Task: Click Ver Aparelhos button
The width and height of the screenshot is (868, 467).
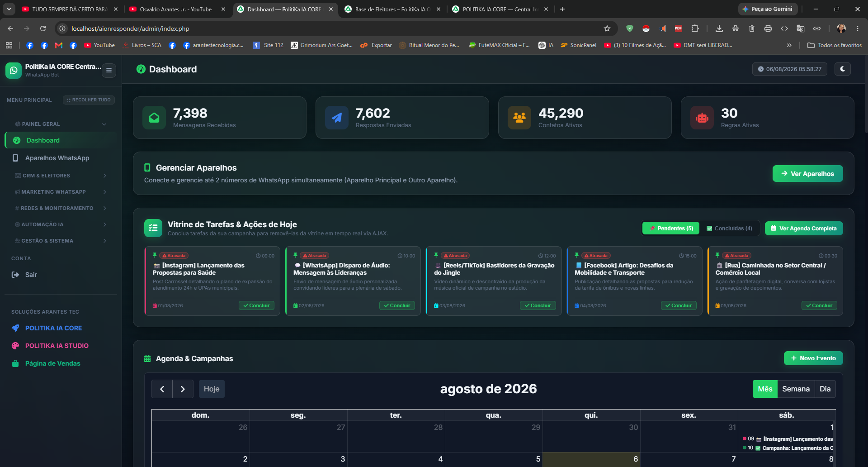Action: point(807,174)
